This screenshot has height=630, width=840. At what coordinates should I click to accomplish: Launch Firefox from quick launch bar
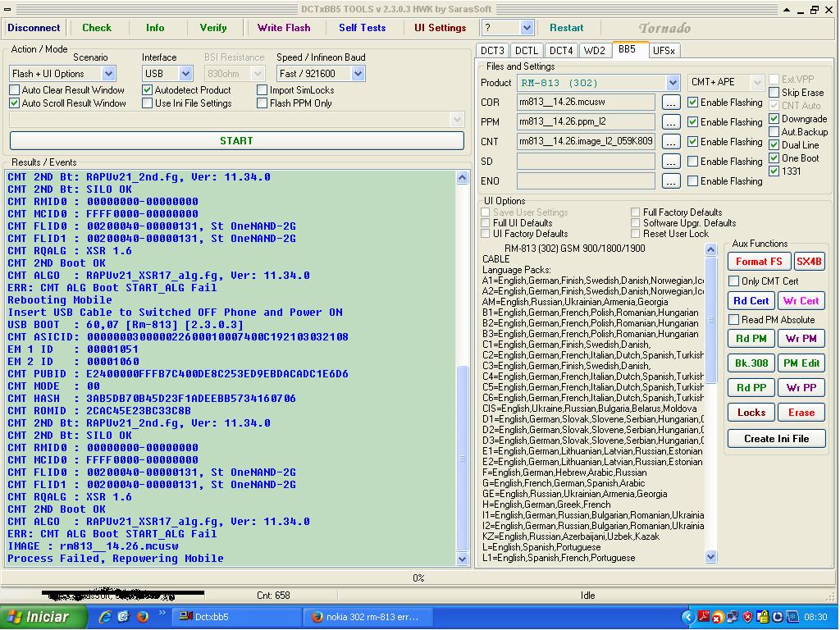pyautogui.click(x=143, y=617)
